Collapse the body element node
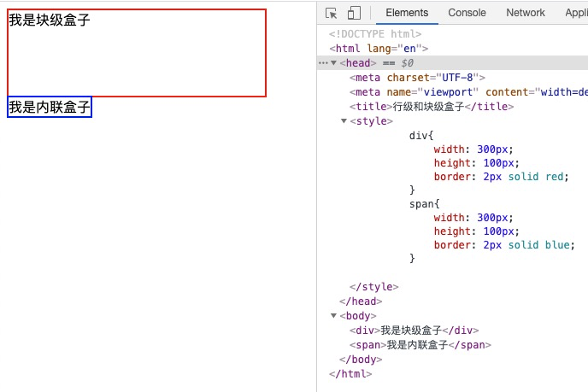588x392 pixels. tap(333, 315)
